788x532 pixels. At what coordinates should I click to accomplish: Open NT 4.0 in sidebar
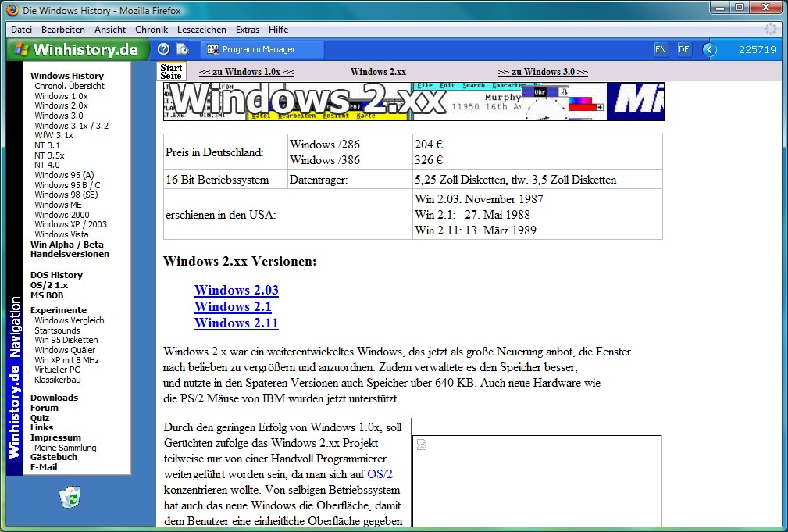point(47,165)
